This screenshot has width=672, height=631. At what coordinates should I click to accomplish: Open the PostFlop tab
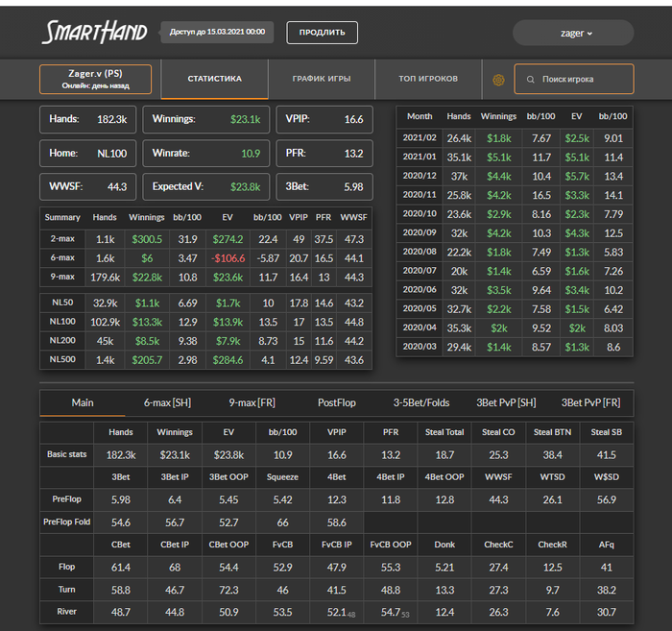pyautogui.click(x=337, y=402)
